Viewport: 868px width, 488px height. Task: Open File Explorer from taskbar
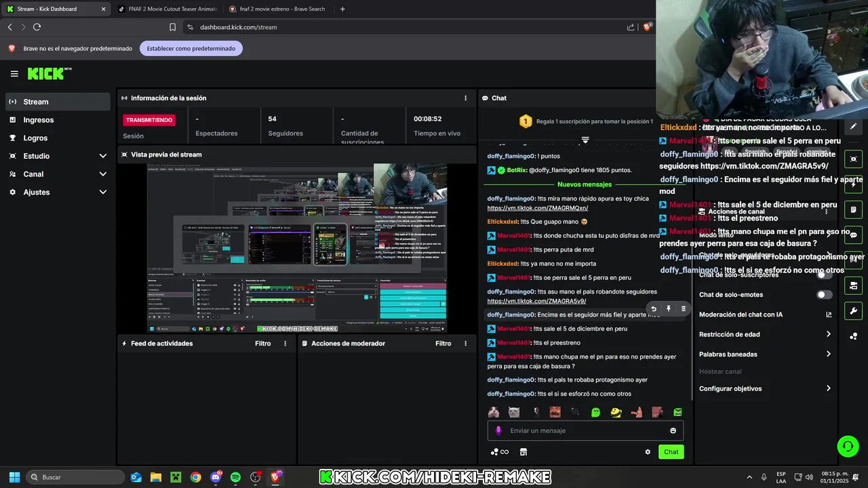pyautogui.click(x=156, y=477)
